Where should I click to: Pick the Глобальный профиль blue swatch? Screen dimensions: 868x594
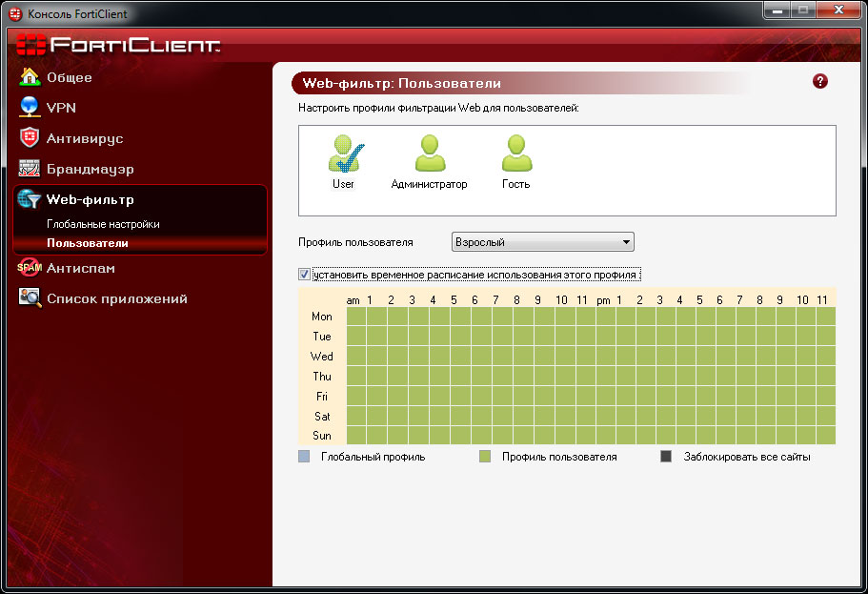(x=304, y=457)
